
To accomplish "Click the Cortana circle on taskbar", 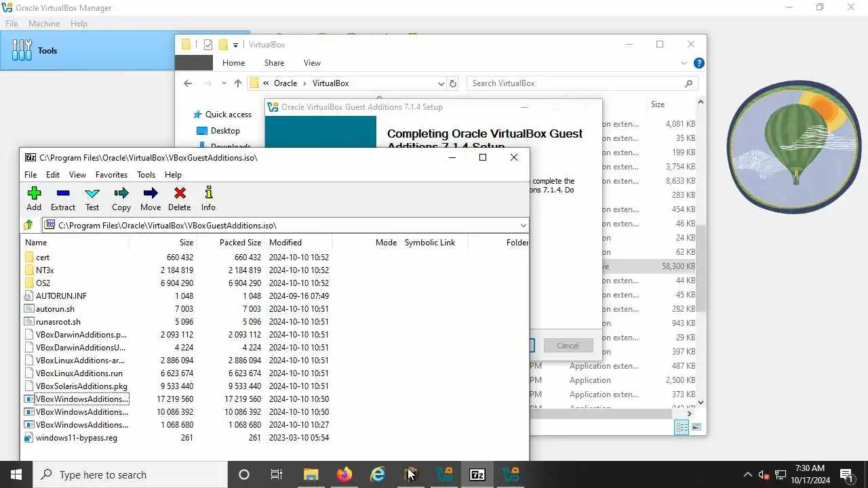I will (244, 474).
